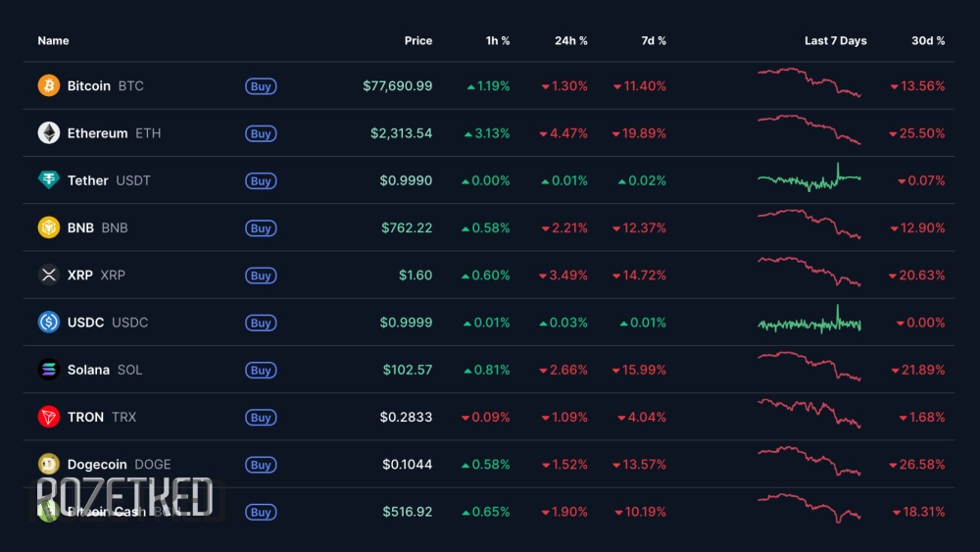
Task: Sort by the 24h % column header
Action: [570, 41]
